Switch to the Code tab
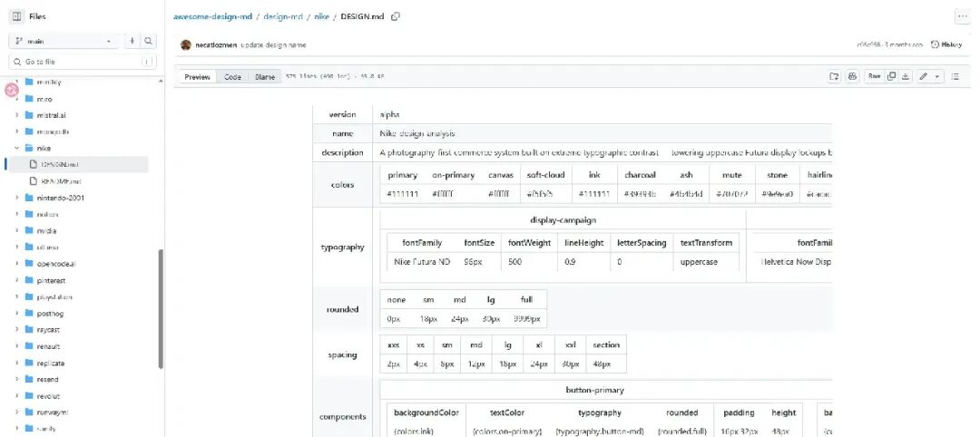The width and height of the screenshot is (980, 437). pos(232,77)
